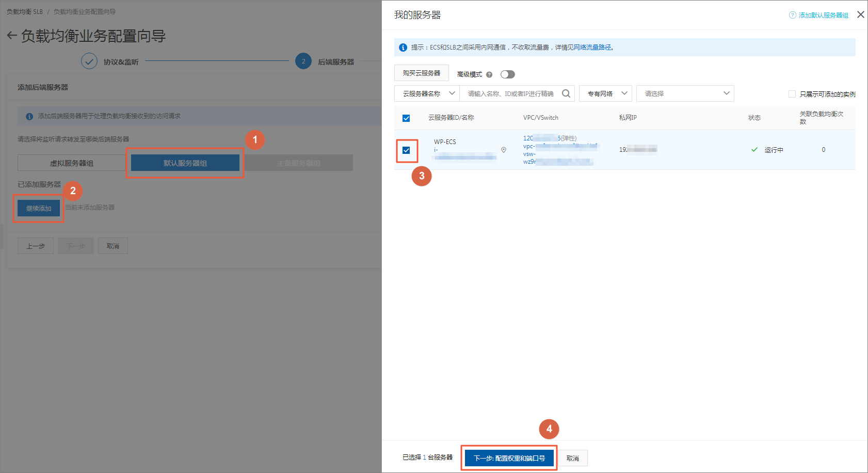The height and width of the screenshot is (473, 868).
Task: Click the wizard's 取消 button
Action: pyautogui.click(x=113, y=246)
